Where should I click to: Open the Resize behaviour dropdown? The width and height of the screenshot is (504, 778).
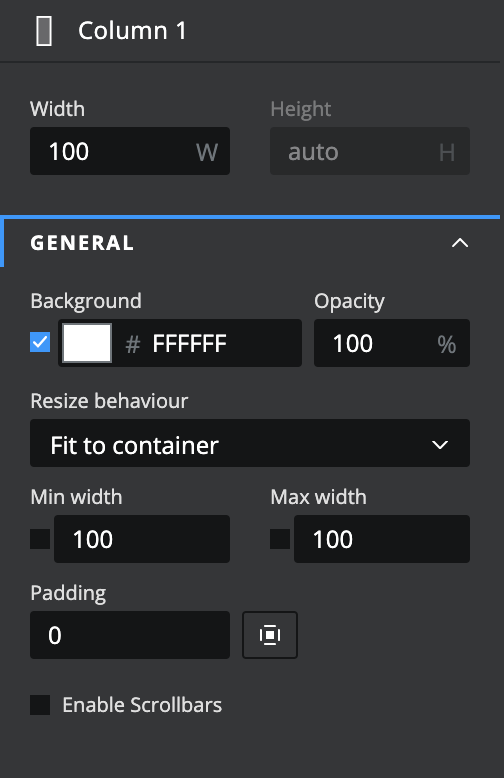tap(250, 443)
